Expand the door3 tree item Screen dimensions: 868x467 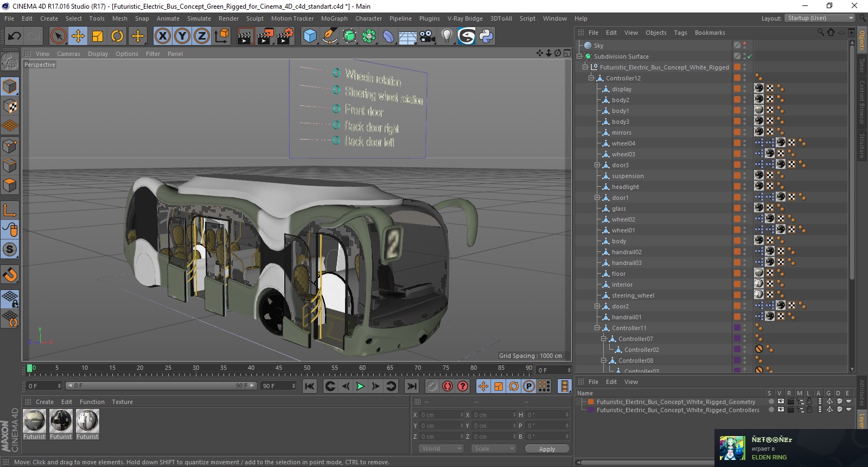point(597,165)
